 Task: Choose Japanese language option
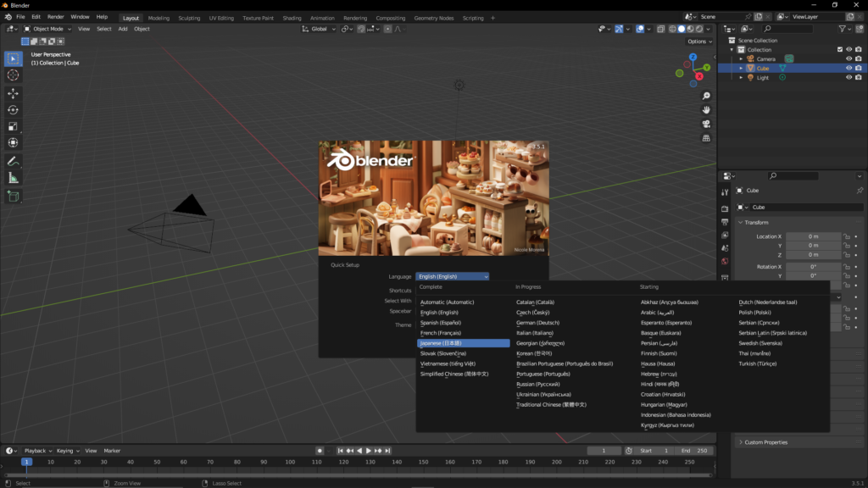pos(464,343)
